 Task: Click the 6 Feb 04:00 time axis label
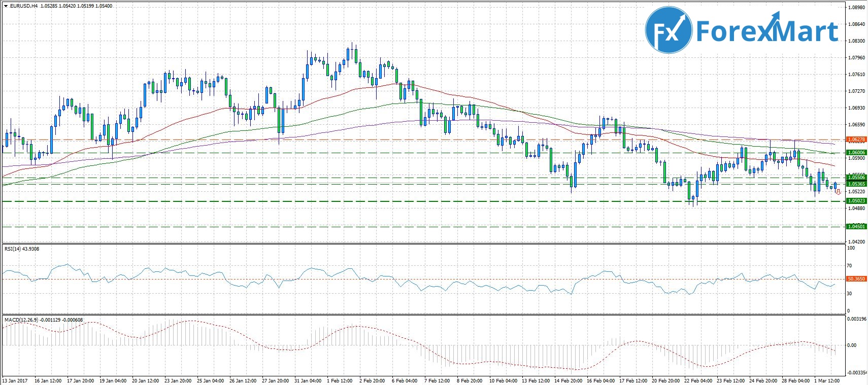point(405,380)
